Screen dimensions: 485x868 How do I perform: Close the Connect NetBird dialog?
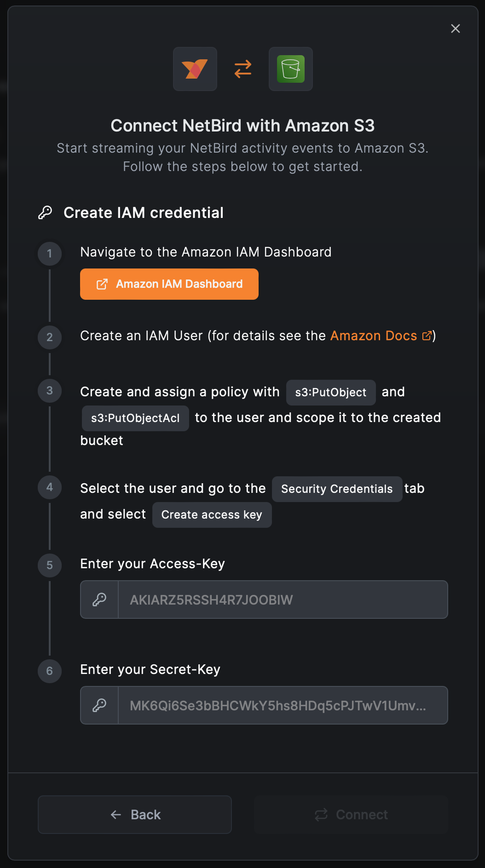455,28
